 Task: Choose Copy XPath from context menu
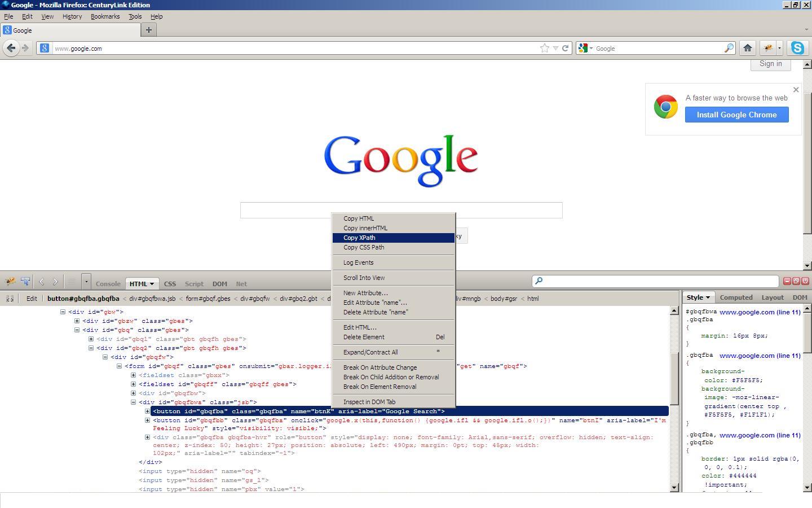pyautogui.click(x=393, y=238)
